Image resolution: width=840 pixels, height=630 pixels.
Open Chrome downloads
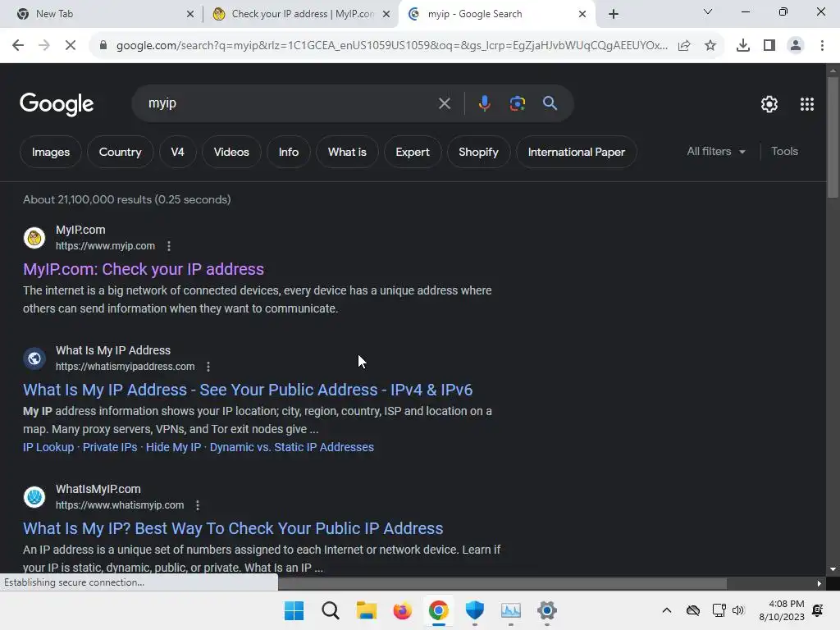(x=743, y=46)
